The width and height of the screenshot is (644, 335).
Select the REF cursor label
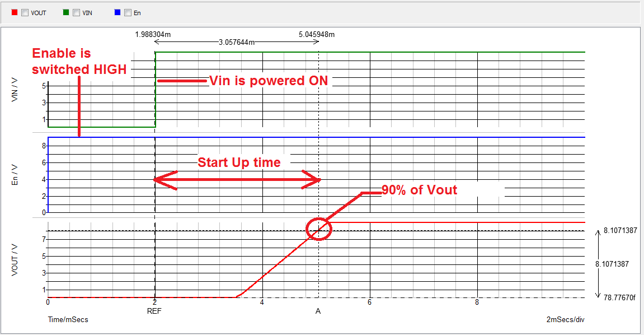pos(154,311)
